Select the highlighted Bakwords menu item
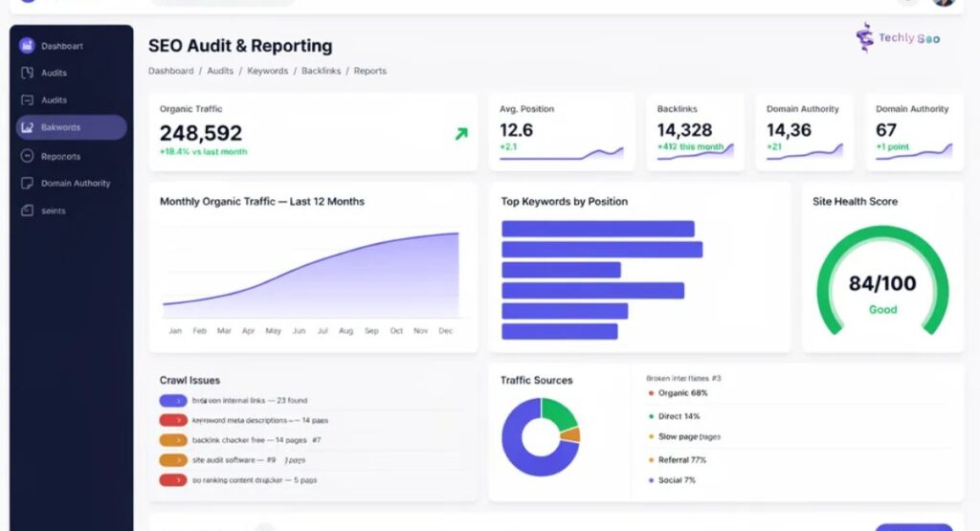Screen dimensions: 980x531 71,127
